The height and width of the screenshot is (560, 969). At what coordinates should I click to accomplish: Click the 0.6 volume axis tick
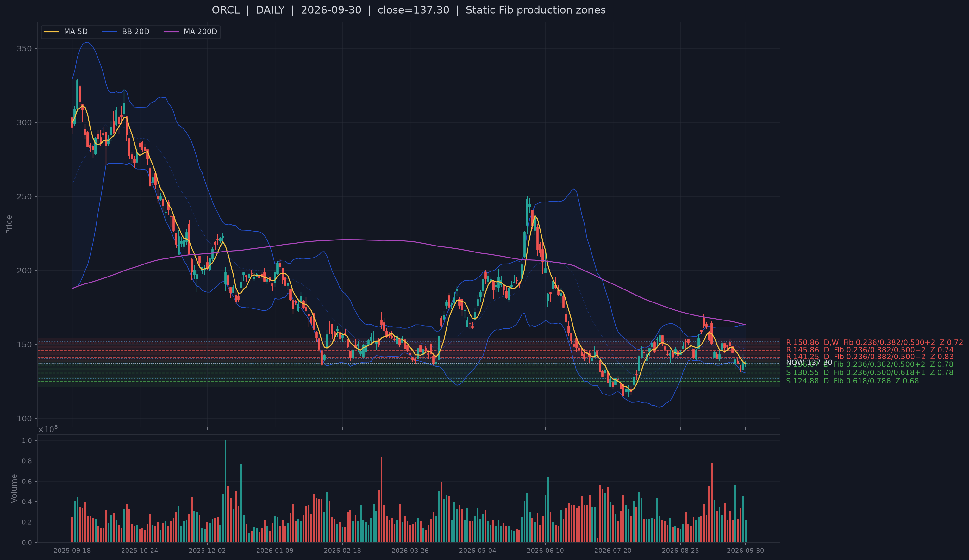pos(27,481)
